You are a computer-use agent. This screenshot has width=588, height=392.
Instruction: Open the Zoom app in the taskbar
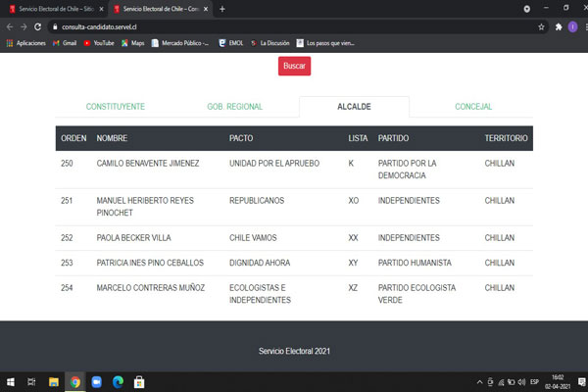[x=96, y=381]
